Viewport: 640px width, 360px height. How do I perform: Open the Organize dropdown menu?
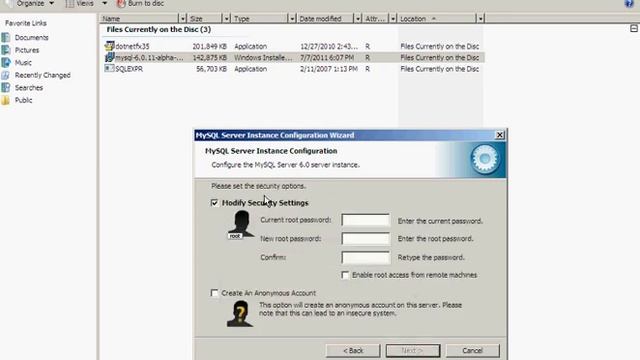point(35,4)
